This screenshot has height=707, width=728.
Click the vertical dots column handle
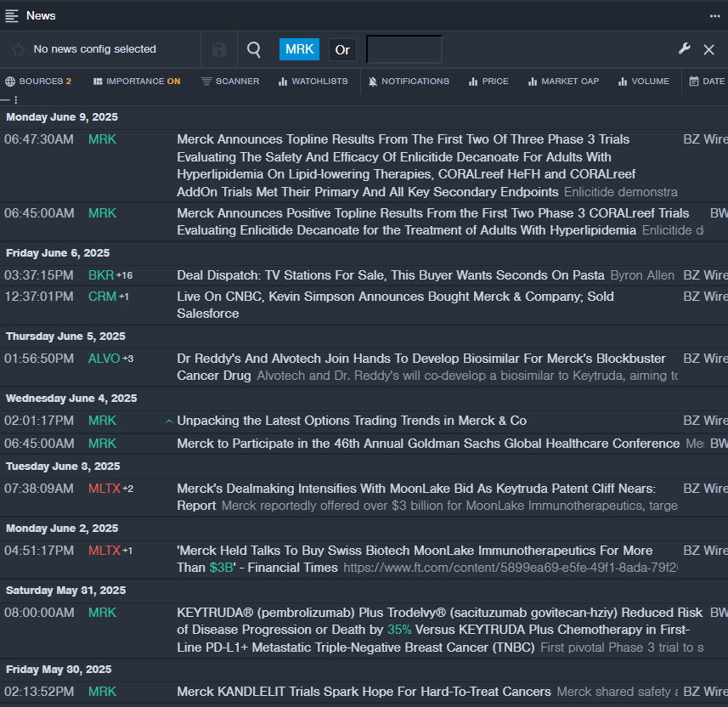pyautogui.click(x=16, y=100)
